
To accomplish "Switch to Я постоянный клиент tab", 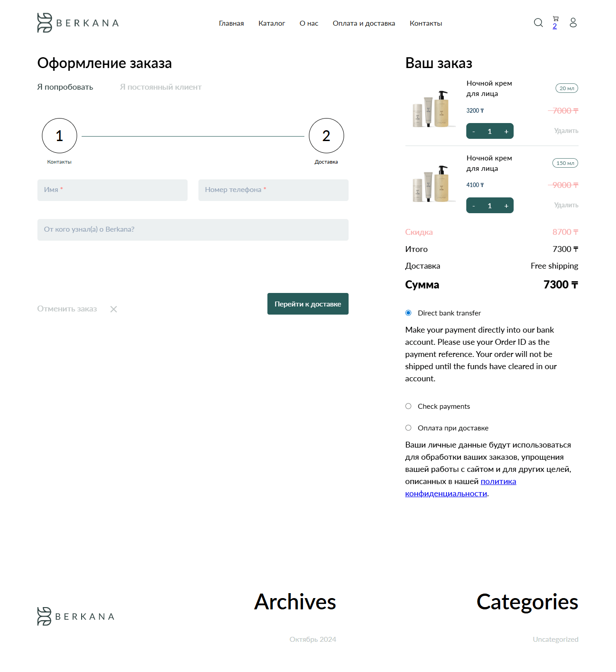I will pos(161,87).
